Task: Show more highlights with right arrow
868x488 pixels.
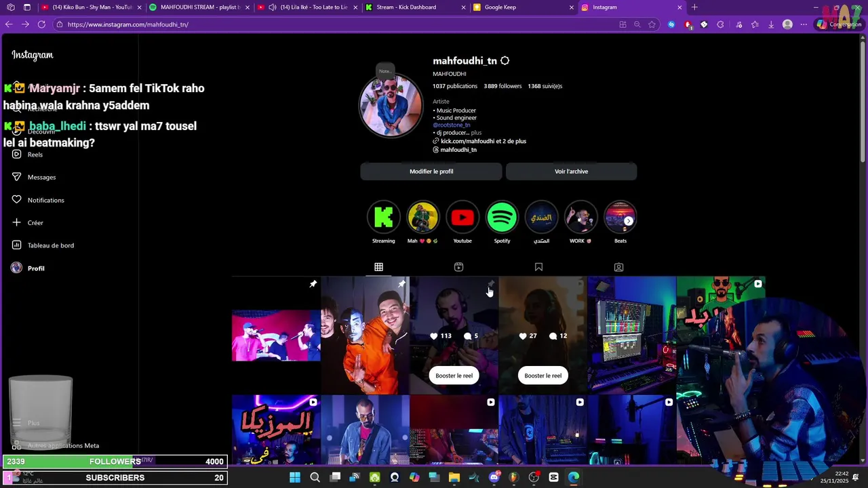Action: pyautogui.click(x=629, y=221)
